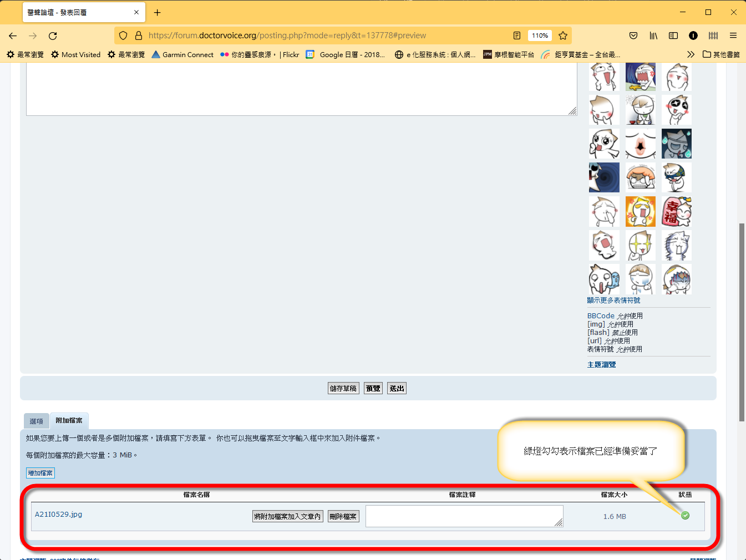Screen dimensions: 746x560
Task: Click the URL address bar
Action: [x=327, y=35]
